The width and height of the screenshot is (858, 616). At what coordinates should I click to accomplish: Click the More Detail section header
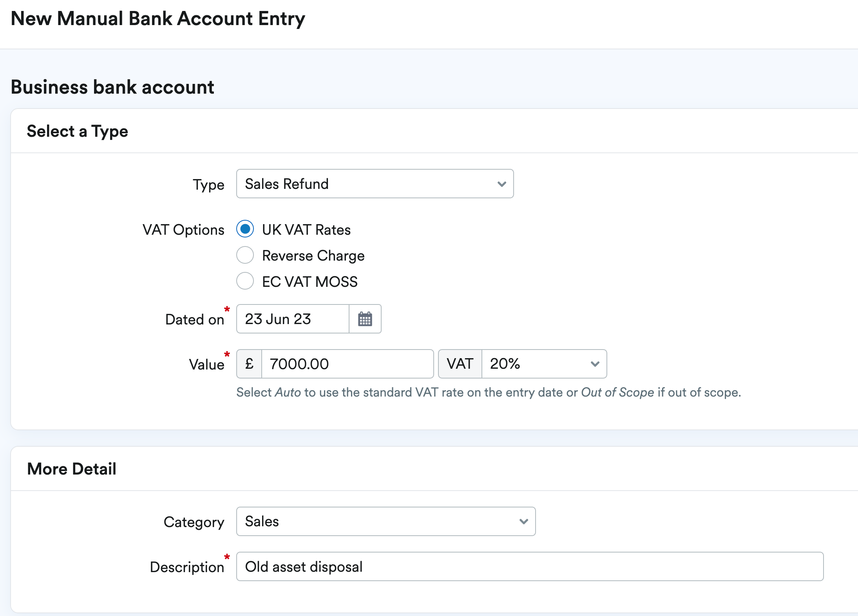tap(72, 468)
